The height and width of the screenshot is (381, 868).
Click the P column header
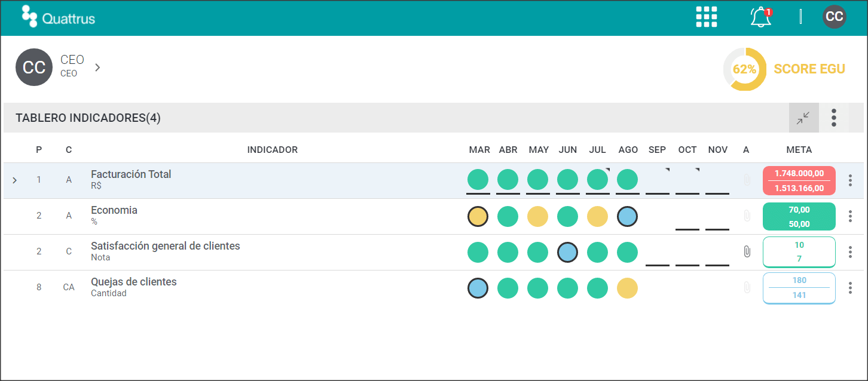coord(39,150)
